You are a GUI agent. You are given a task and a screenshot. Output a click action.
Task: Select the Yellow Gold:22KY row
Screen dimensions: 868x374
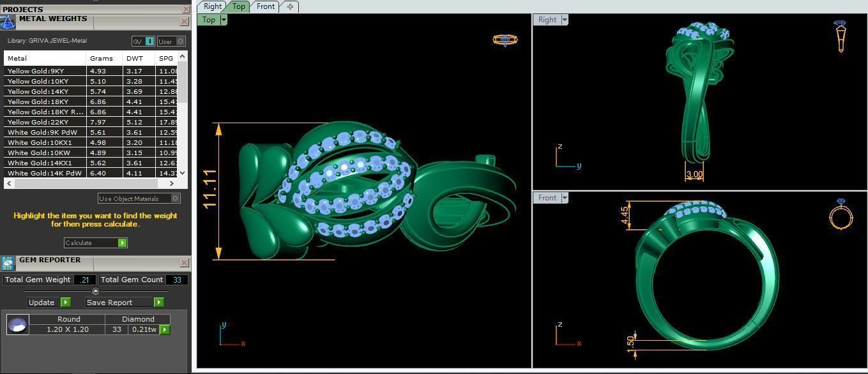coord(91,122)
